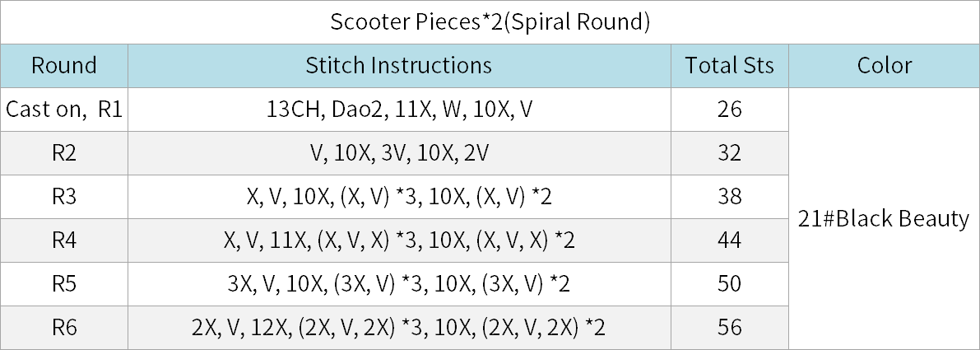Select the Stitch Instructions column header
The width and height of the screenshot is (980, 350).
399,66
